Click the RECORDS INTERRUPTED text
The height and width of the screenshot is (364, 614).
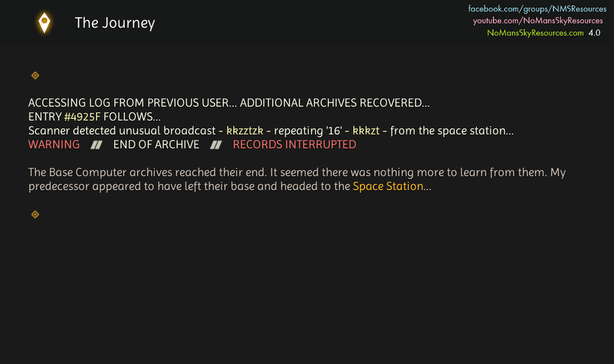pos(294,144)
